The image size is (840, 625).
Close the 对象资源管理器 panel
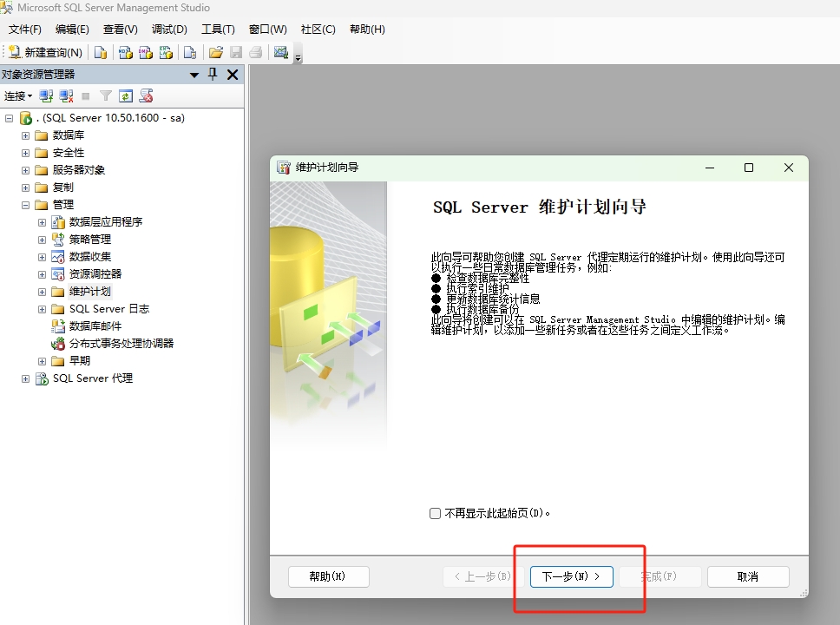click(x=233, y=75)
